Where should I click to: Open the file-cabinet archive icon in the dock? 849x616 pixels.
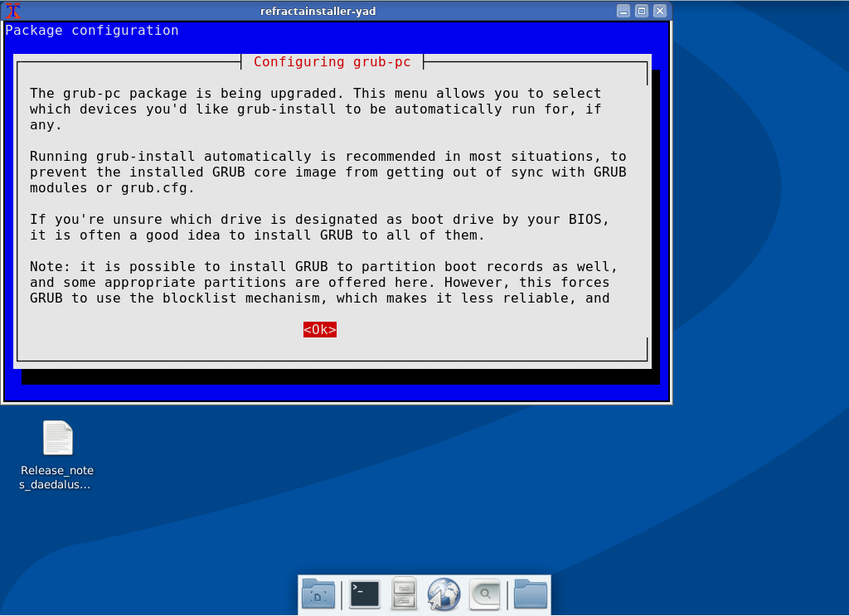point(404,594)
